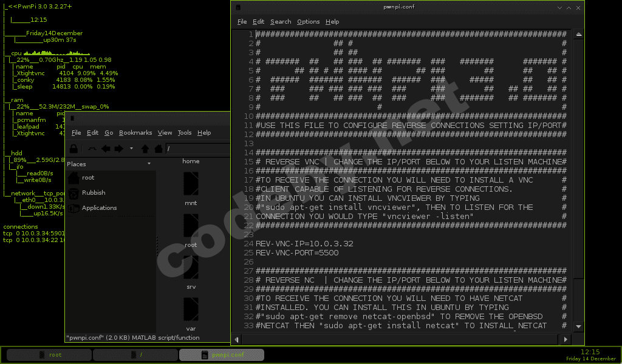Go up to parent folder with up arrow
This screenshot has width=622, height=364.
(145, 149)
